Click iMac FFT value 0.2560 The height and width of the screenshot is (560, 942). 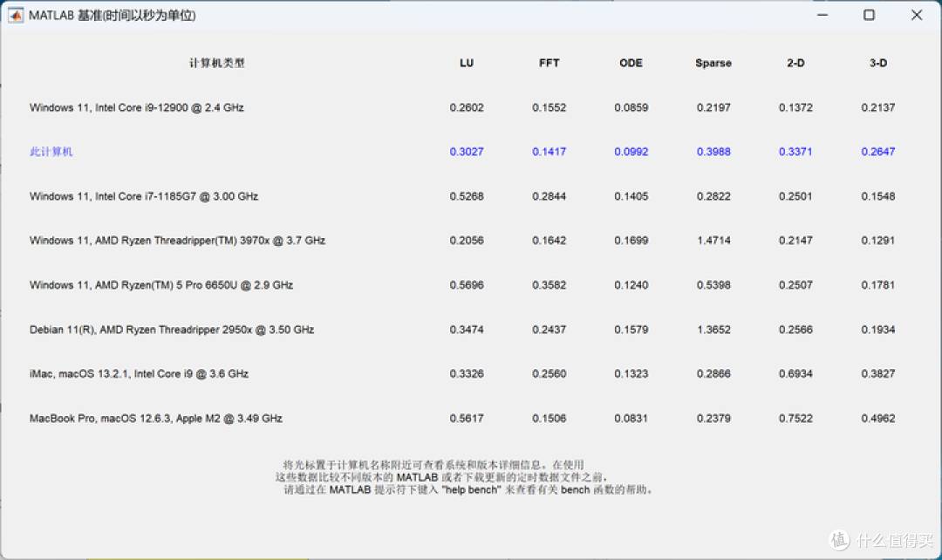pyautogui.click(x=549, y=373)
